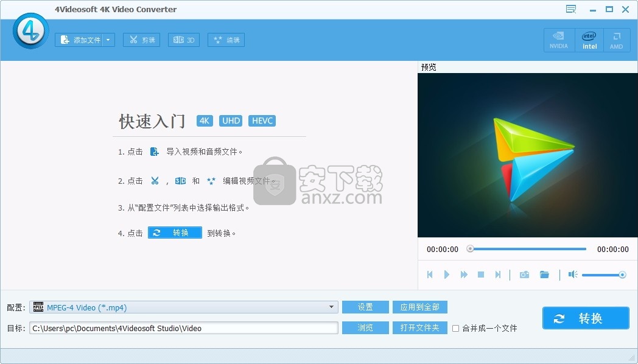The image size is (638, 364).
Task: Open the 配置 profile dropdown MPEG-4 Video
Action: point(183,307)
